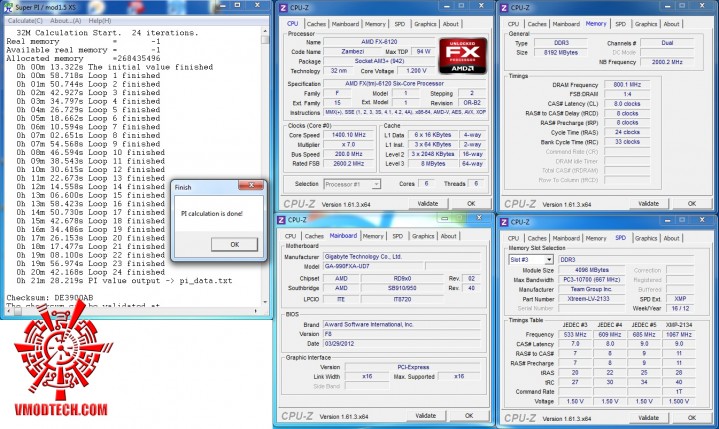Image resolution: width=719 pixels, height=429 pixels.
Task: Switch to Graphics tab in the CPU window
Action: (x=425, y=24)
